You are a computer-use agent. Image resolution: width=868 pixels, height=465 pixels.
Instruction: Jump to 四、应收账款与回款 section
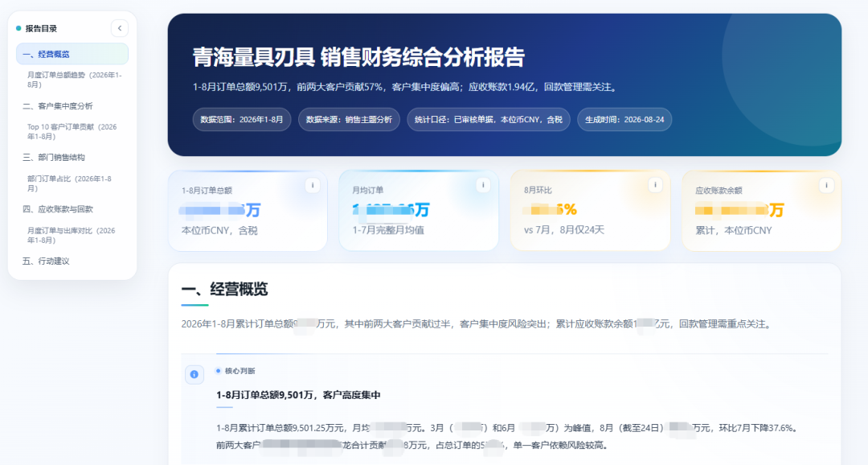point(58,209)
